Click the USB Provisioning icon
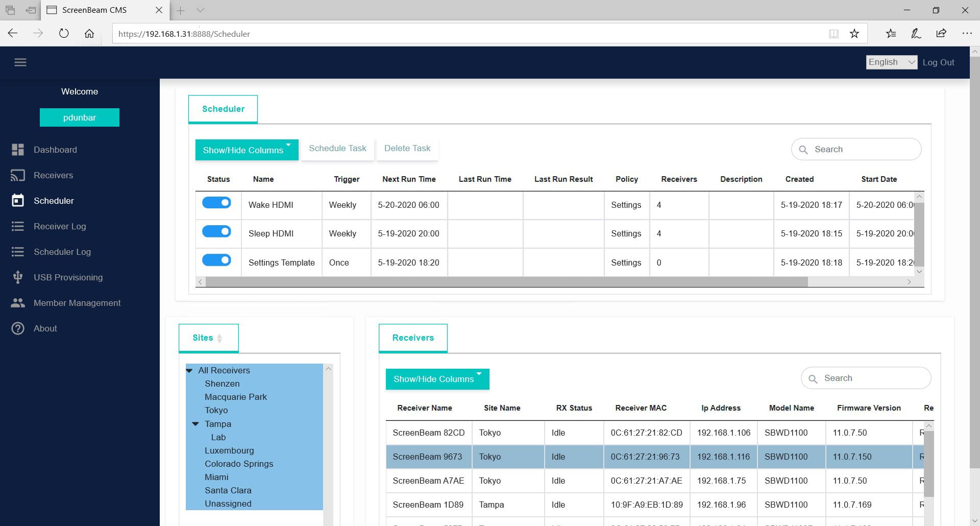This screenshot has height=526, width=980. 18,277
